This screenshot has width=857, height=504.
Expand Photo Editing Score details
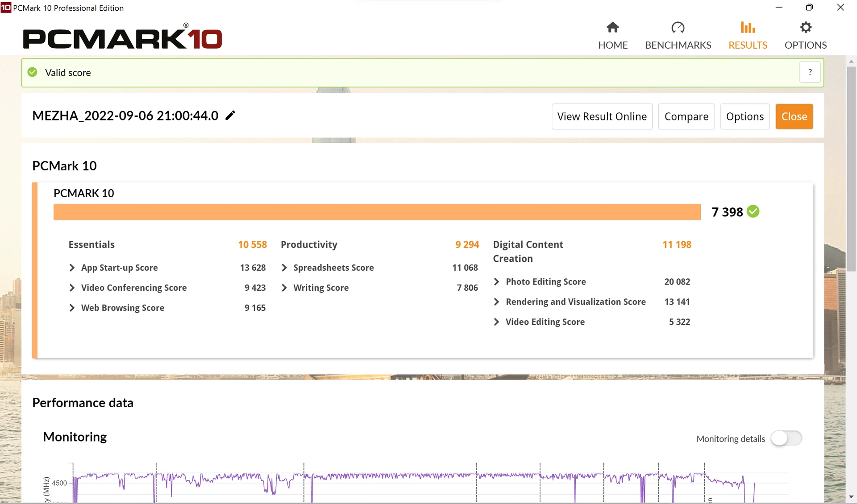(496, 281)
